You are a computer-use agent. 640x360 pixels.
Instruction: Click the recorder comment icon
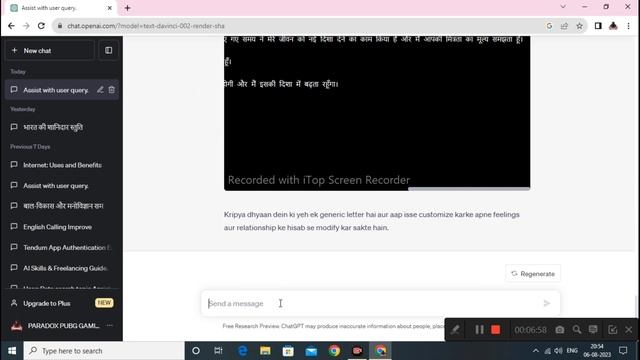coord(593,330)
